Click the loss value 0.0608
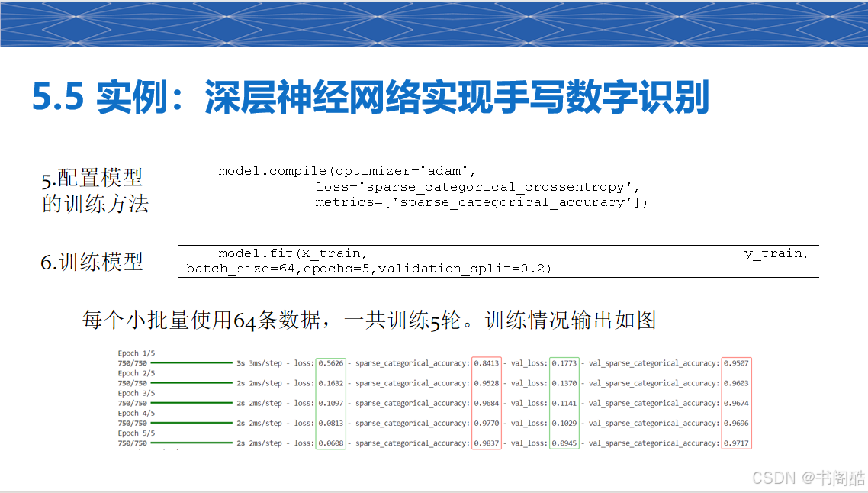This screenshot has height=493, width=868. pyautogui.click(x=330, y=443)
